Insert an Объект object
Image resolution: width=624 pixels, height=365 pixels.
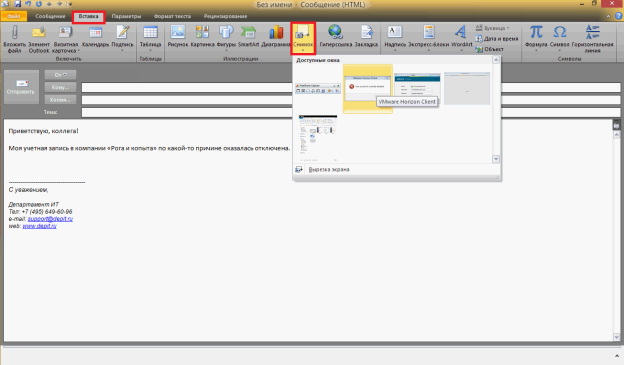(x=490, y=49)
